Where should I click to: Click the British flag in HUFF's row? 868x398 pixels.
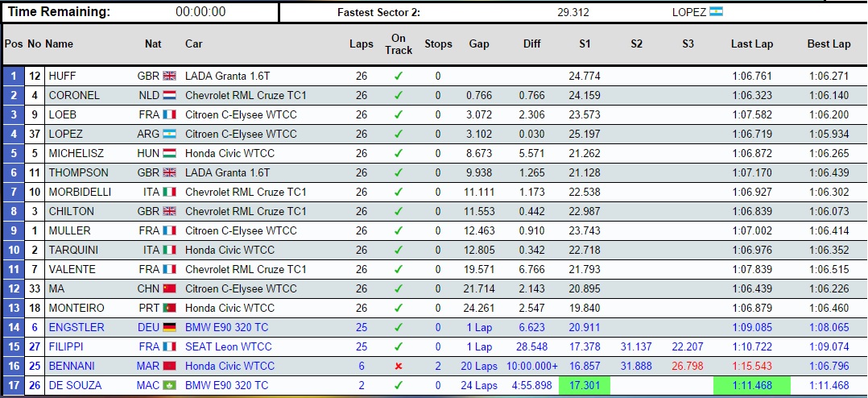169,77
